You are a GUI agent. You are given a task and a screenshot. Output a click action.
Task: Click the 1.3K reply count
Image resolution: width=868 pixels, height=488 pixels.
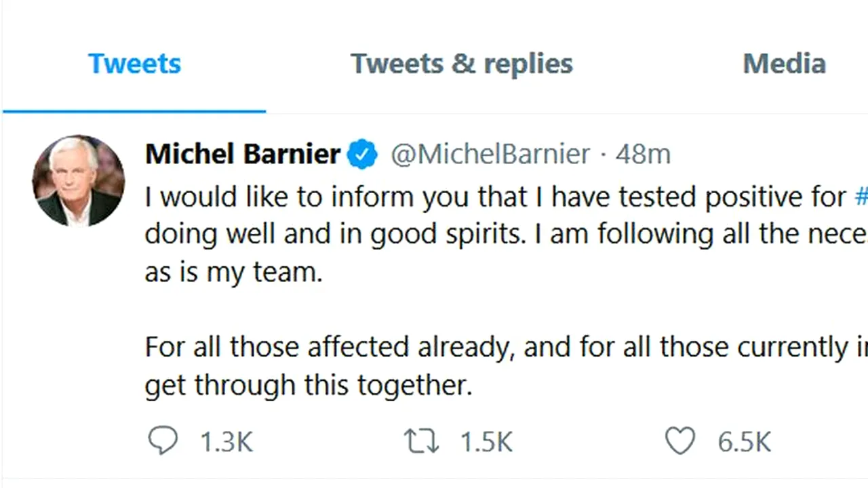(226, 443)
